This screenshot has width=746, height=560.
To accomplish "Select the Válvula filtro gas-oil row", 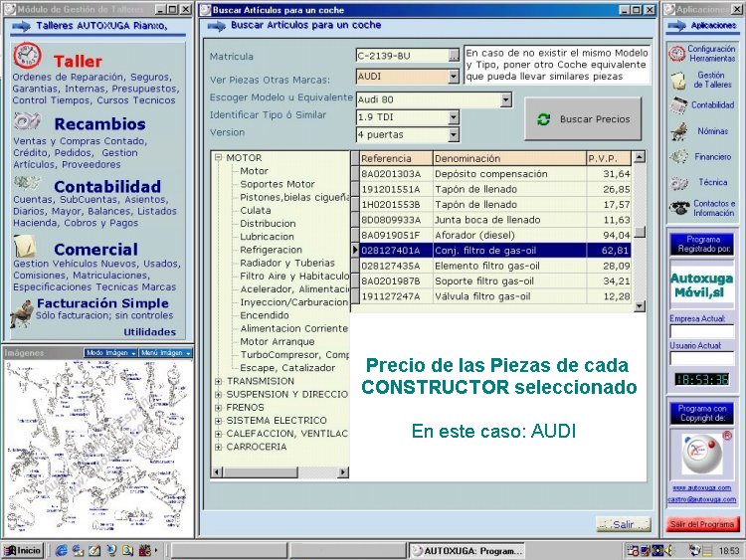I will (494, 296).
